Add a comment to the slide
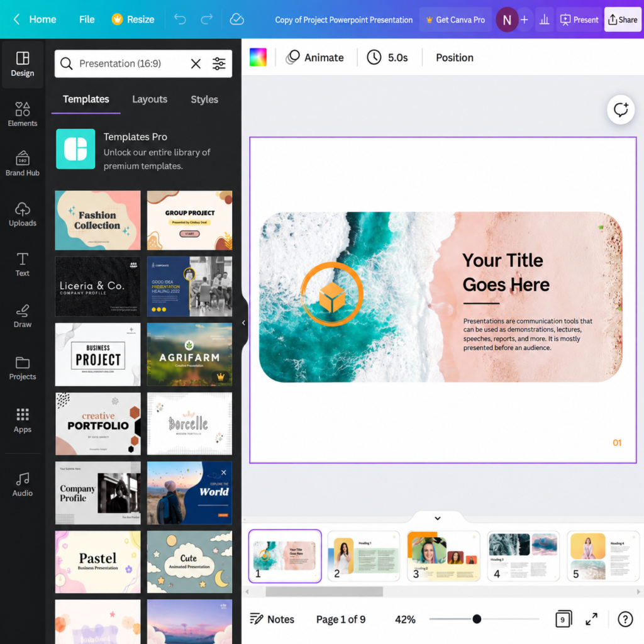 click(621, 109)
